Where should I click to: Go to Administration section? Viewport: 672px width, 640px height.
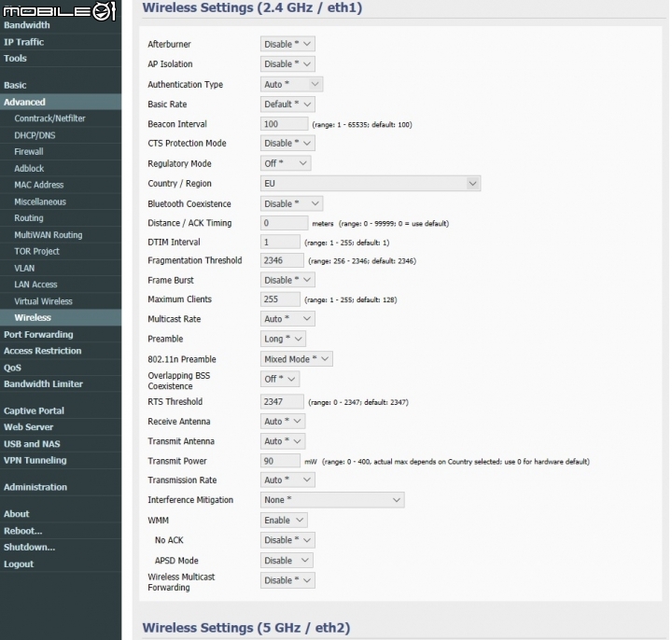(x=35, y=487)
